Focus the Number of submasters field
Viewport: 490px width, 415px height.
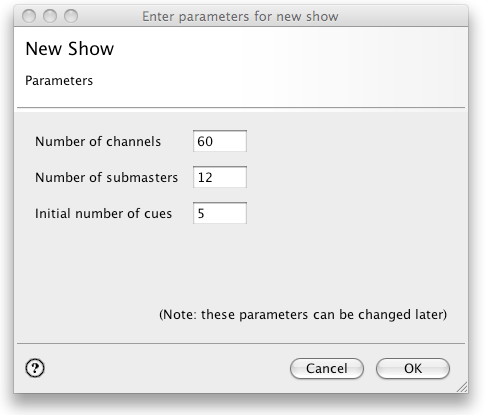tap(220, 177)
